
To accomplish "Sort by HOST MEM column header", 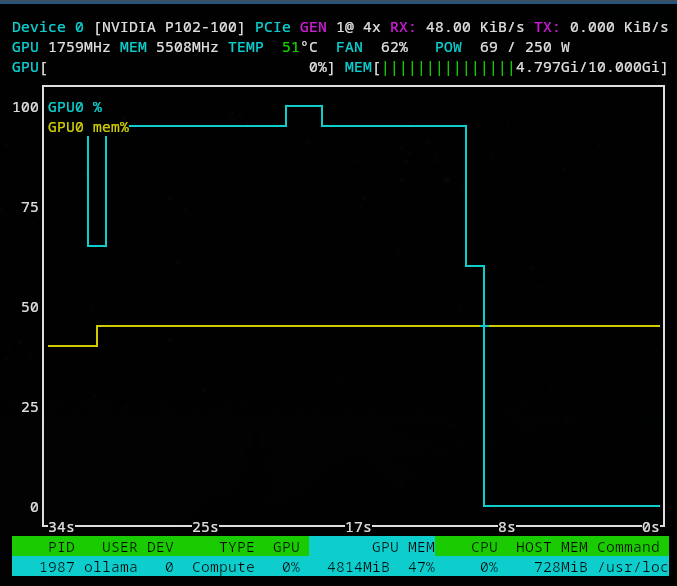I will [551, 547].
